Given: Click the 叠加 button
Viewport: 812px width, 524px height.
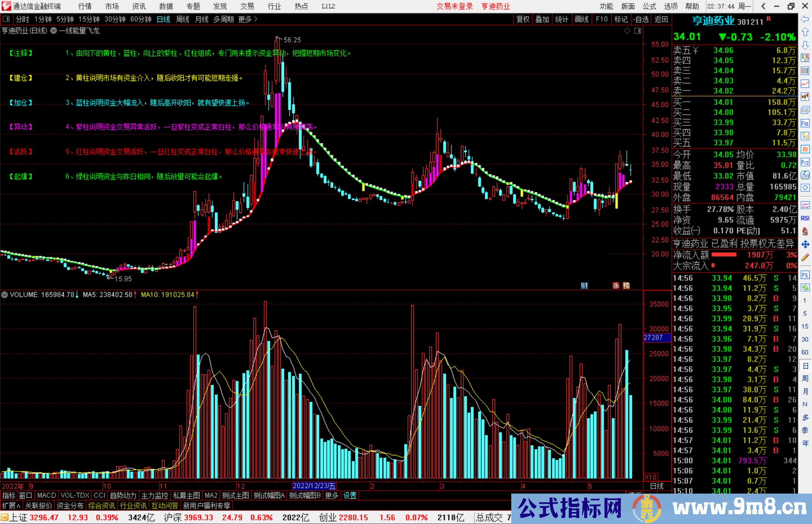Looking at the screenshot, I should 542,19.
